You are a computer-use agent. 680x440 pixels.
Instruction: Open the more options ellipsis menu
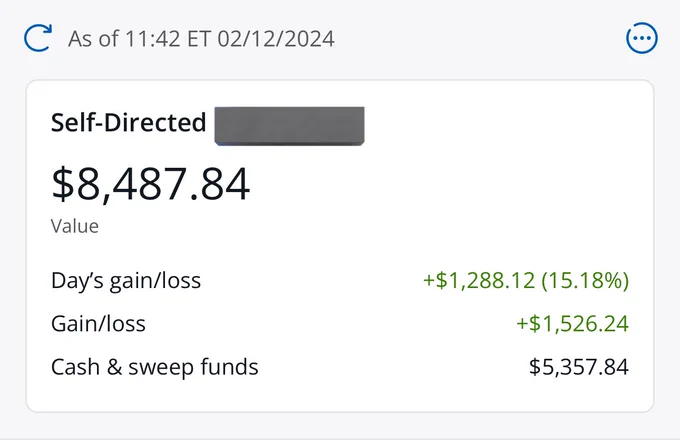(642, 38)
